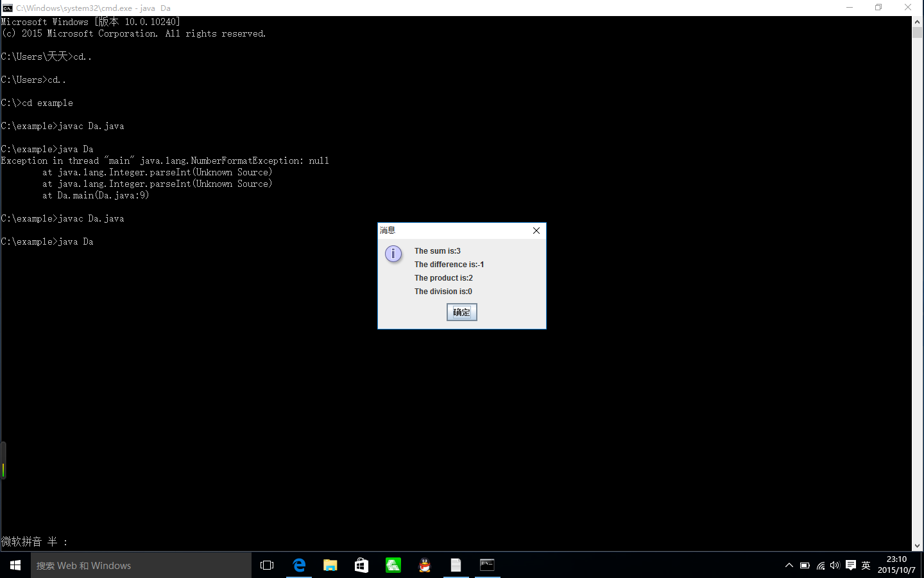This screenshot has height=578, width=924.
Task: Open Task View from the taskbar
Action: coord(267,565)
